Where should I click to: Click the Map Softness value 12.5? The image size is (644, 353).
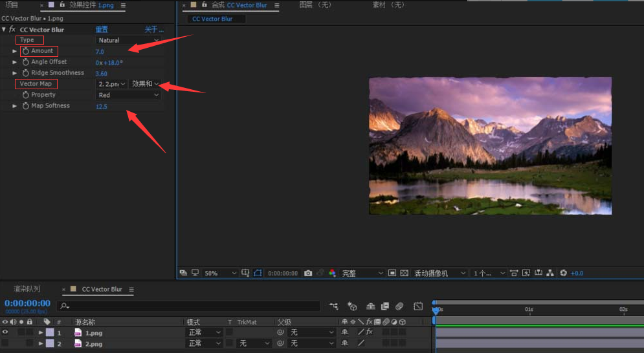(101, 106)
